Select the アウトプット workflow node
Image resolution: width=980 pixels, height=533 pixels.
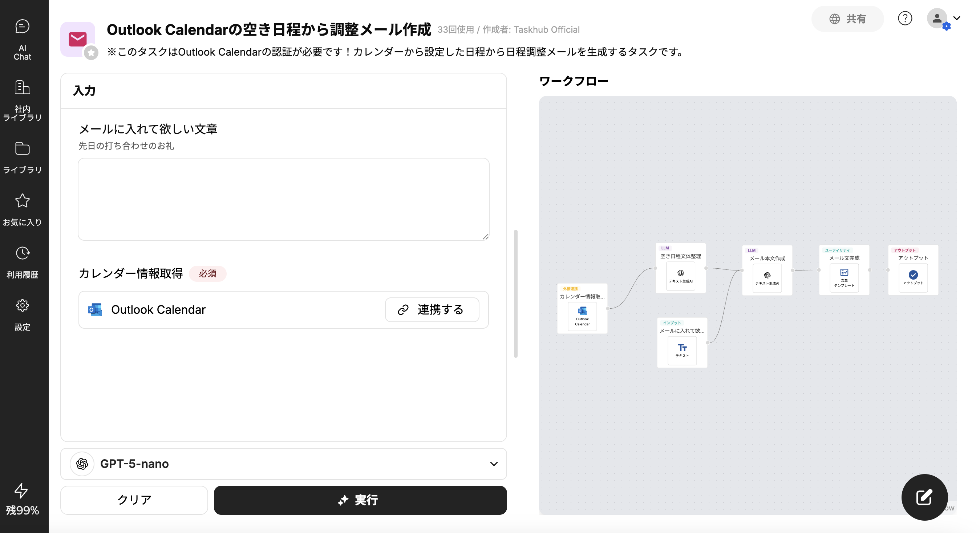click(913, 270)
